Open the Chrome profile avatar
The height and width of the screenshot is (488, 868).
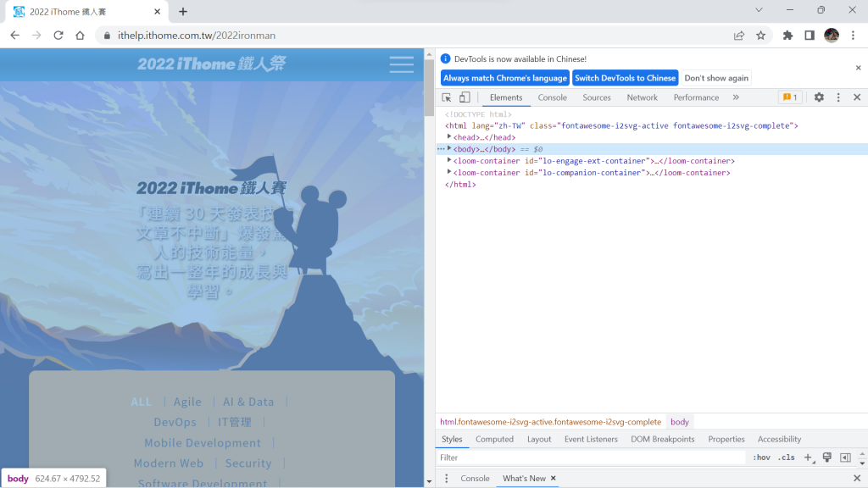pyautogui.click(x=832, y=36)
